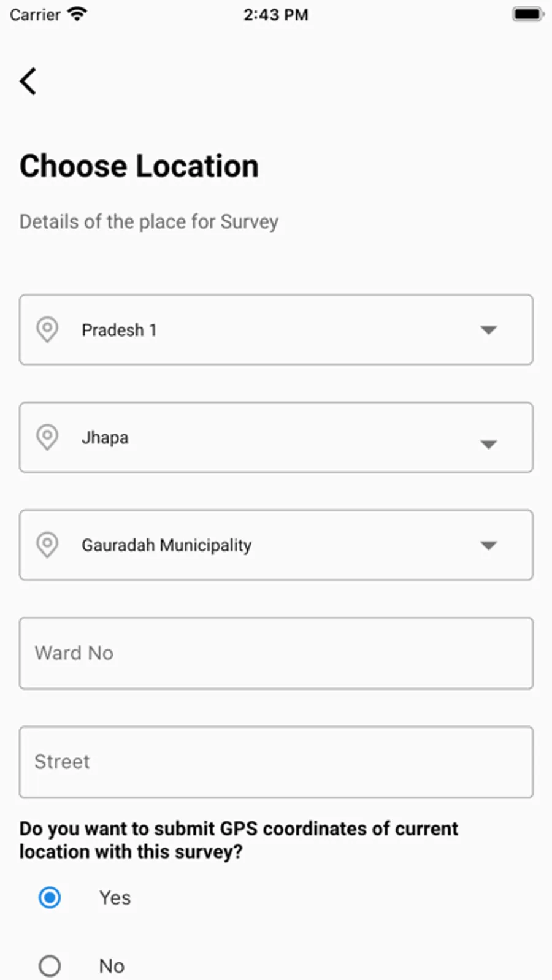Select the No radio button
This screenshot has height=980, width=552.
tap(50, 966)
